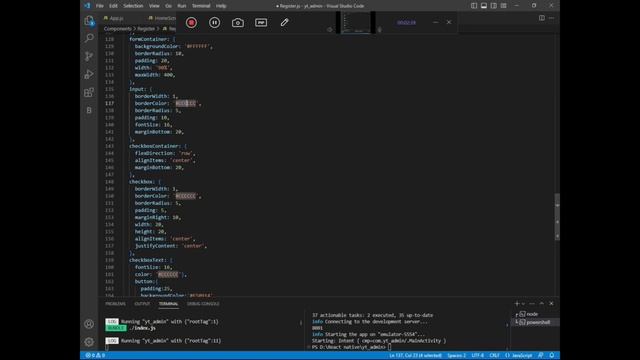This screenshot has width=640, height=360.
Task: Change indentation via Spaces: 2
Action: (457, 356)
